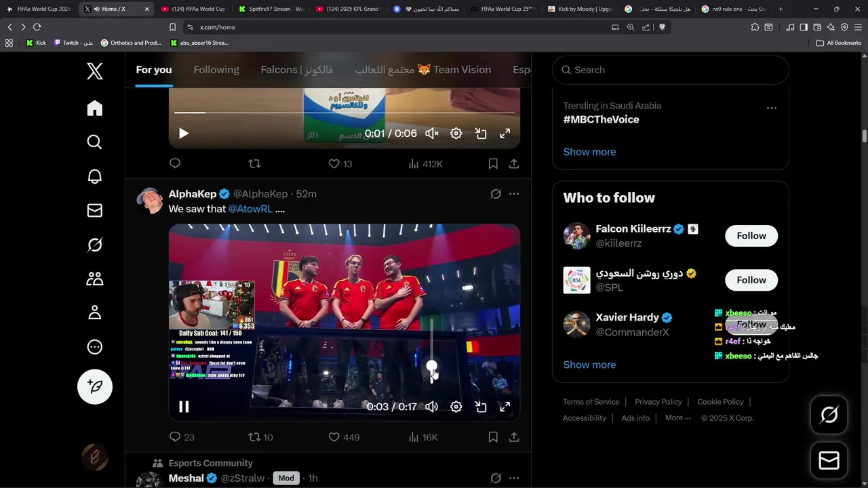868x488 pixels.
Task: Open Grok explain on AlphaKep post
Action: tap(496, 194)
